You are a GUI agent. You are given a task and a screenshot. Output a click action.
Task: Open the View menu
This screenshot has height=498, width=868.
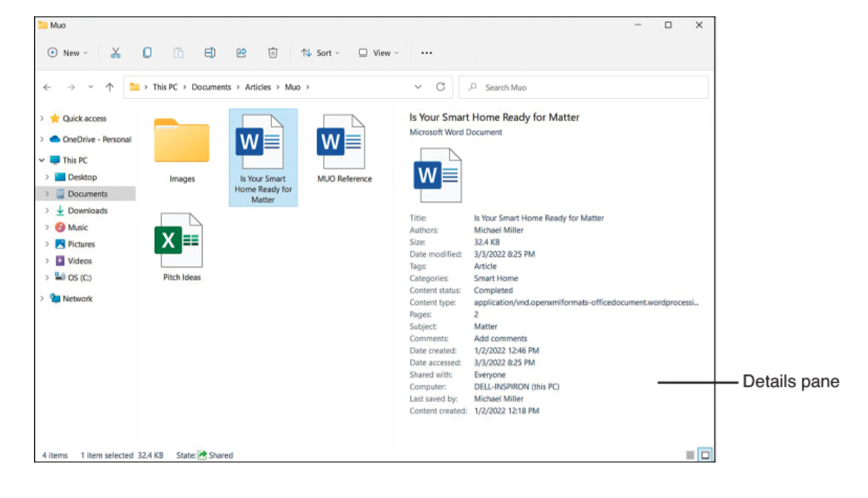click(x=378, y=53)
